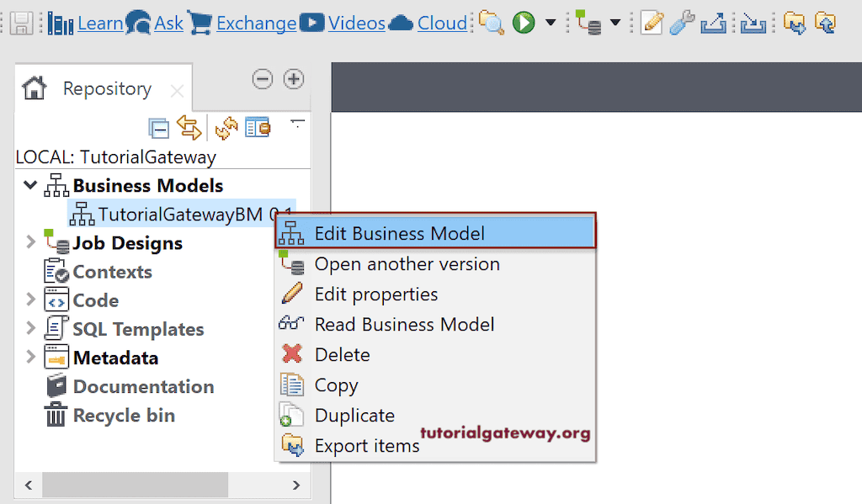Close the Repository tab
This screenshot has width=862, height=504.
[x=177, y=91]
